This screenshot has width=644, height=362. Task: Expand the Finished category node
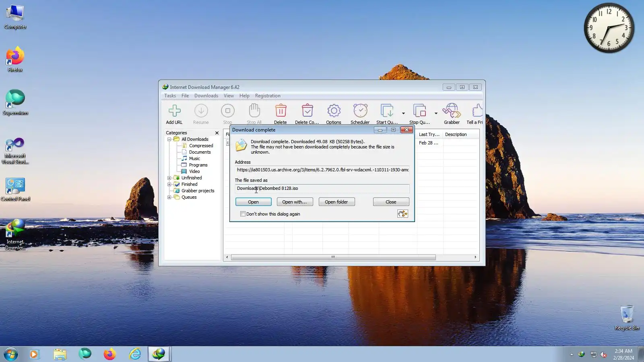click(169, 184)
